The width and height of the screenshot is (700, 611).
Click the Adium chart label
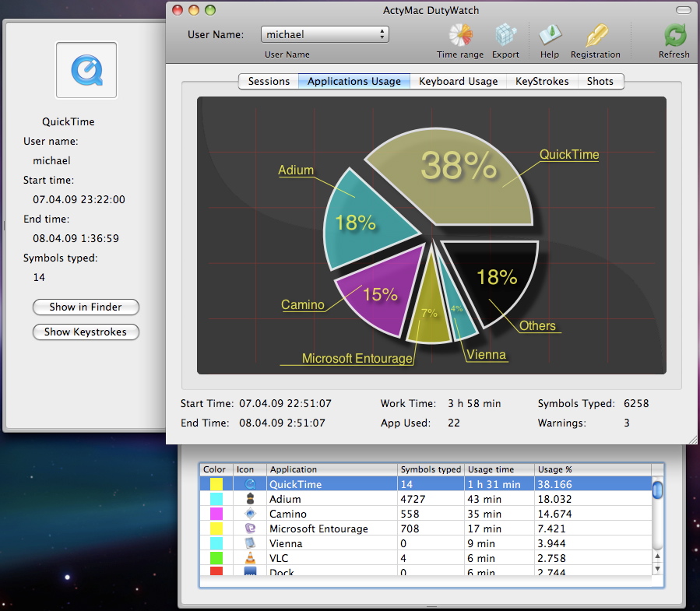click(x=296, y=170)
